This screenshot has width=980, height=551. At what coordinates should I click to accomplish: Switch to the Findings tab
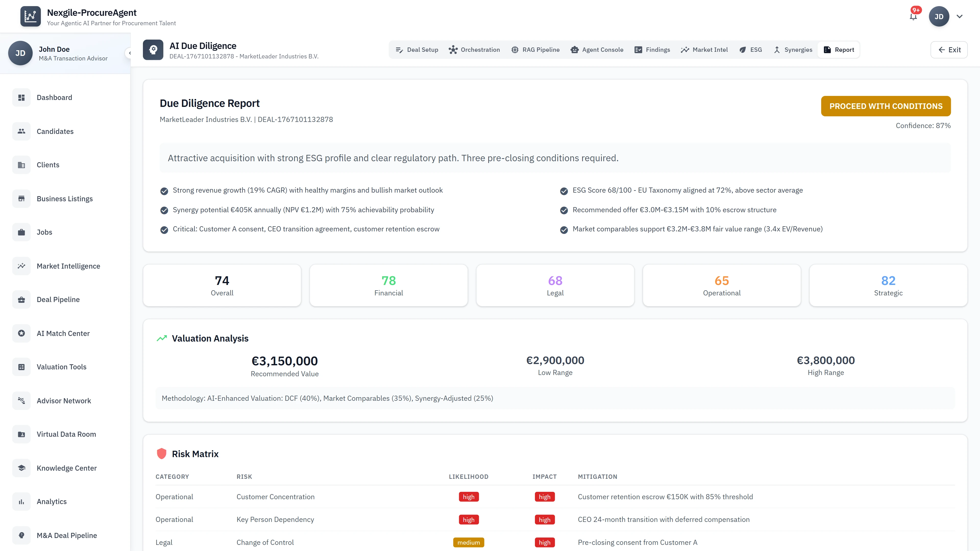pos(652,49)
